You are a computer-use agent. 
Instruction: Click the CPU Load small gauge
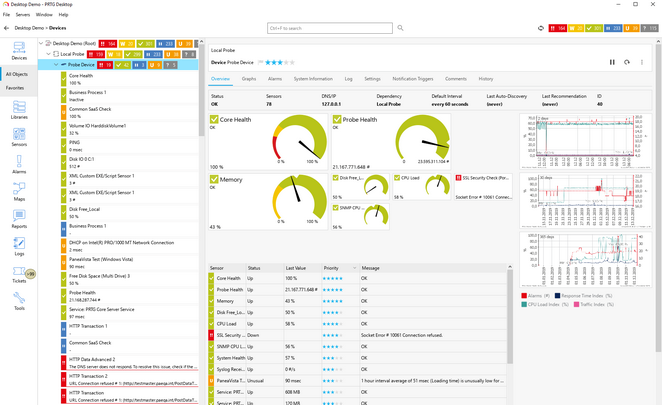coord(421,187)
